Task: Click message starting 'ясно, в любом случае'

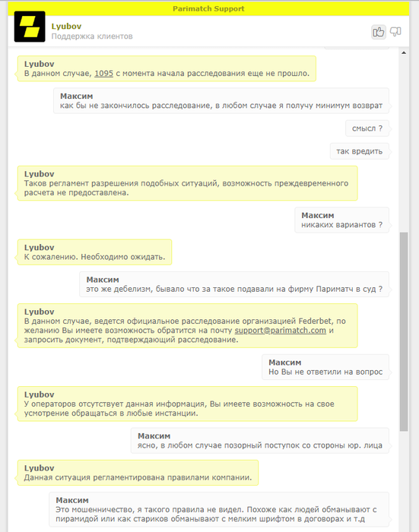Action: 260,440
